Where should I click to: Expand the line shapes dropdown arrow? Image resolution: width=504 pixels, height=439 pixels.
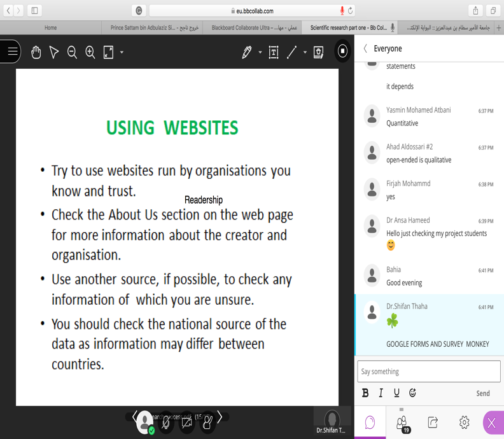point(305,52)
